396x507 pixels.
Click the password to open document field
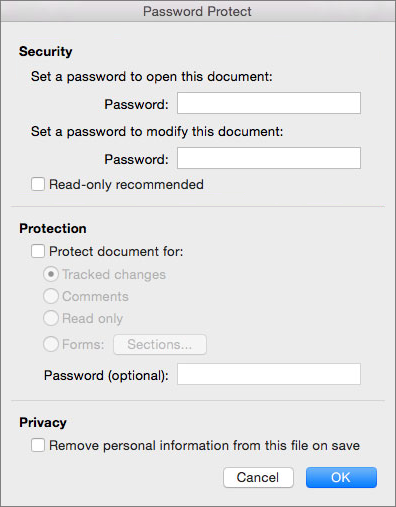[269, 103]
